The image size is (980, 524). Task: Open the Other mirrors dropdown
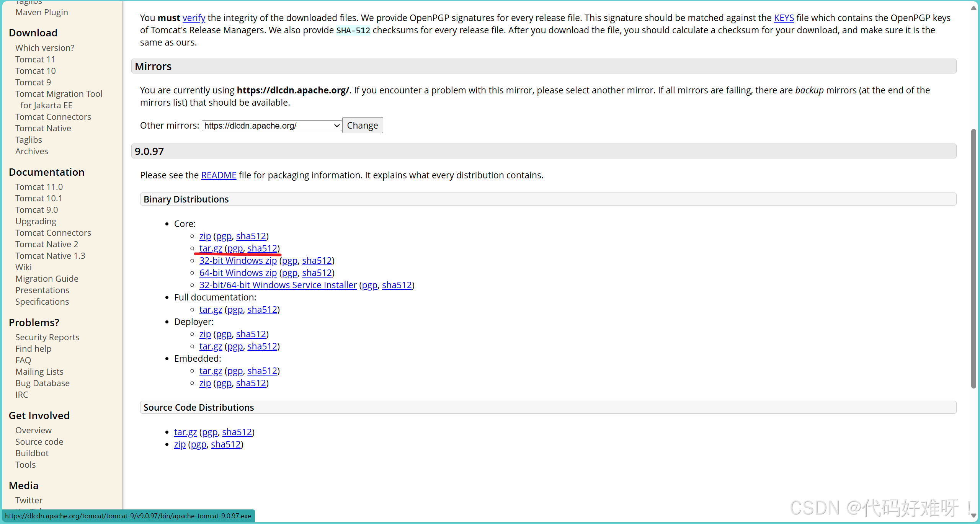[x=271, y=126]
